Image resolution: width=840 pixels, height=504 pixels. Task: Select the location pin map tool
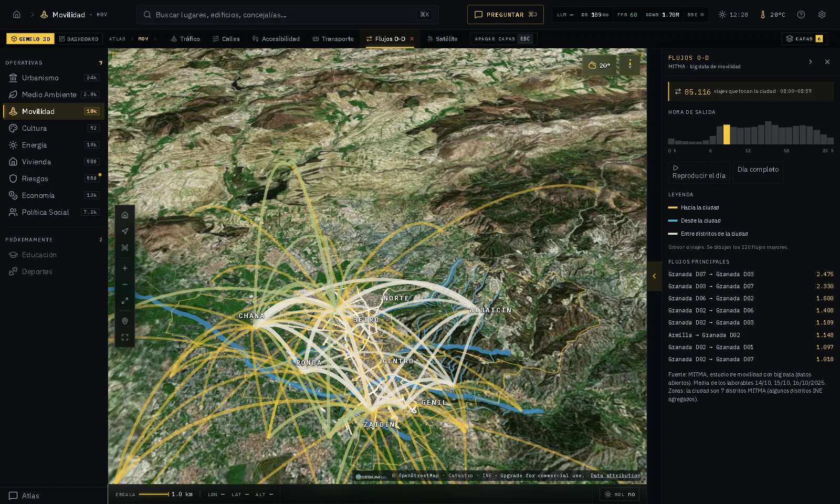[x=125, y=321]
